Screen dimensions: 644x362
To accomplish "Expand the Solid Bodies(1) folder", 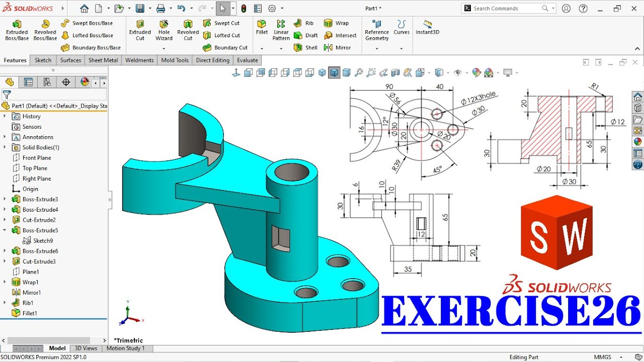I will click(5, 147).
